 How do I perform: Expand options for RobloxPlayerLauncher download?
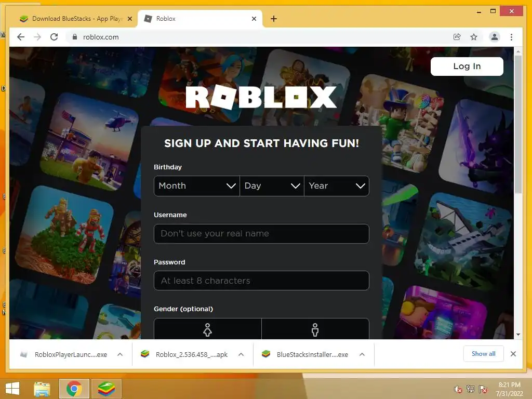click(x=120, y=354)
